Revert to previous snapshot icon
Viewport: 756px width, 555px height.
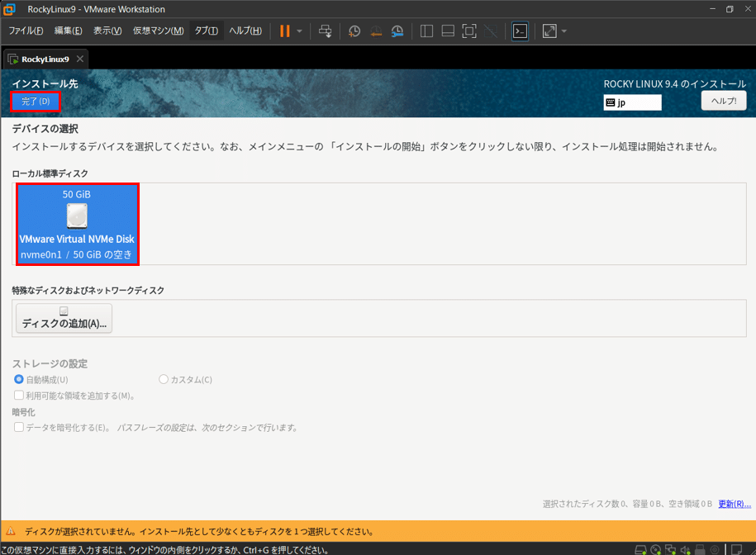coord(376,31)
